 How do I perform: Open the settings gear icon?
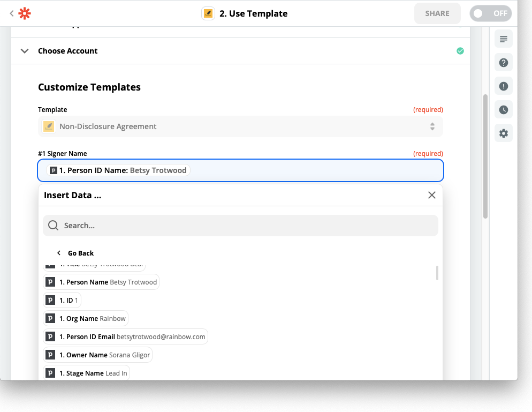coord(504,133)
